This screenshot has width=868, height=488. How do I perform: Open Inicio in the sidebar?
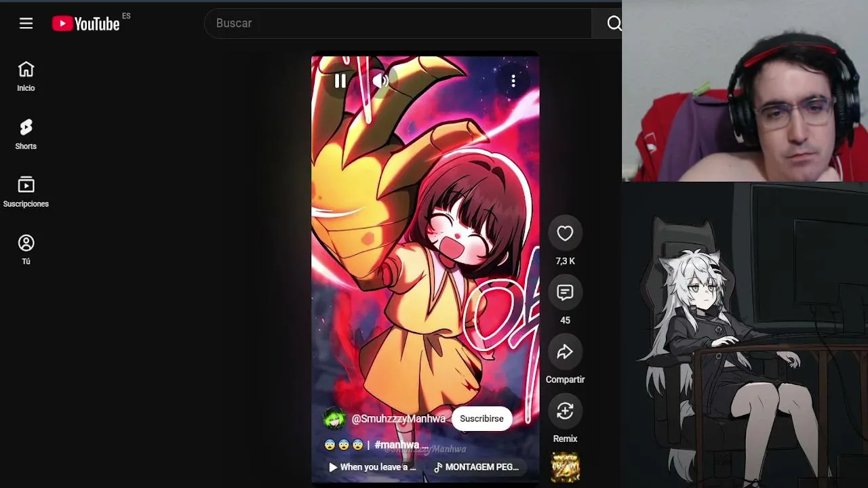coord(26,77)
